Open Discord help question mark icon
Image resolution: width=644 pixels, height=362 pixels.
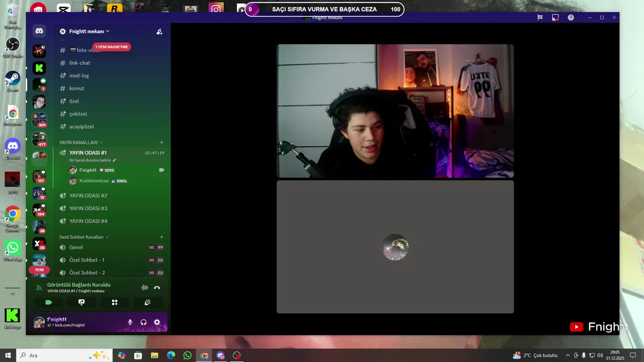pyautogui.click(x=571, y=18)
